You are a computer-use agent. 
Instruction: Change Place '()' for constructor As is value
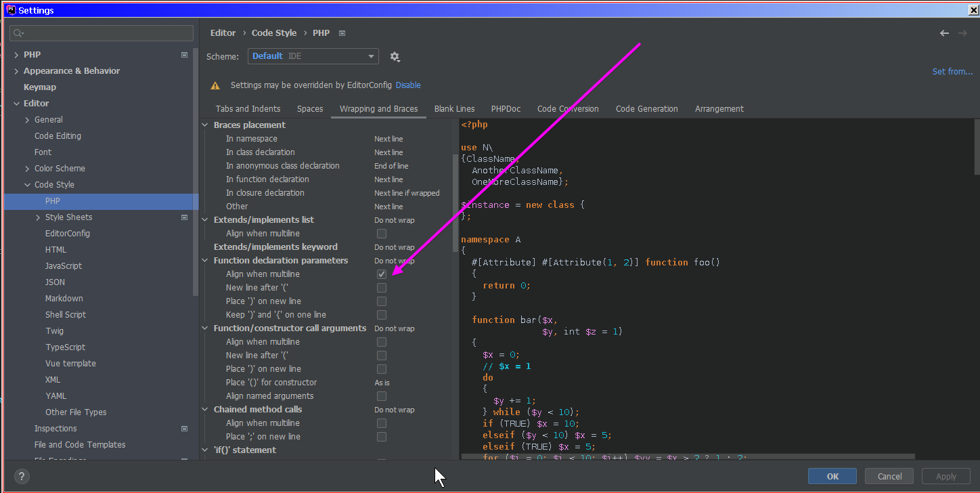click(x=382, y=383)
